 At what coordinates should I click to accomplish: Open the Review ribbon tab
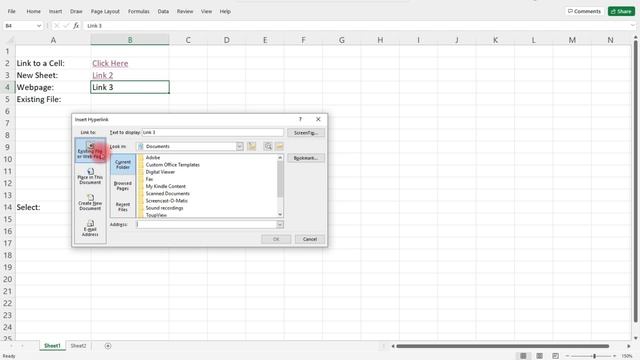185,11
